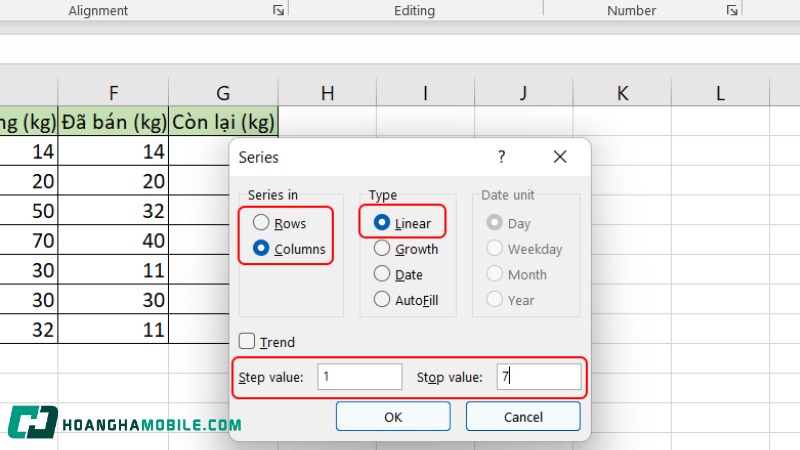Select the Day date unit
Image resolution: width=800 pixels, height=450 pixels.
494,222
